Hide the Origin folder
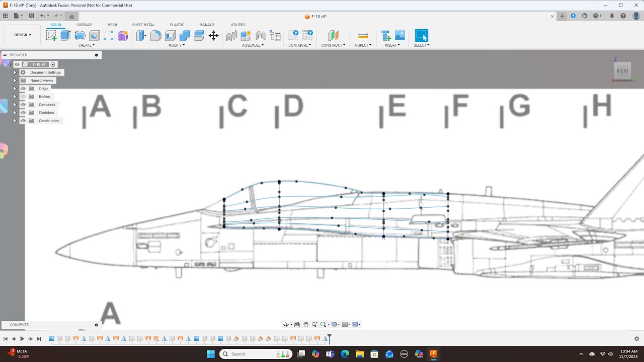Viewport: 644px width, 362px height. tap(23, 88)
